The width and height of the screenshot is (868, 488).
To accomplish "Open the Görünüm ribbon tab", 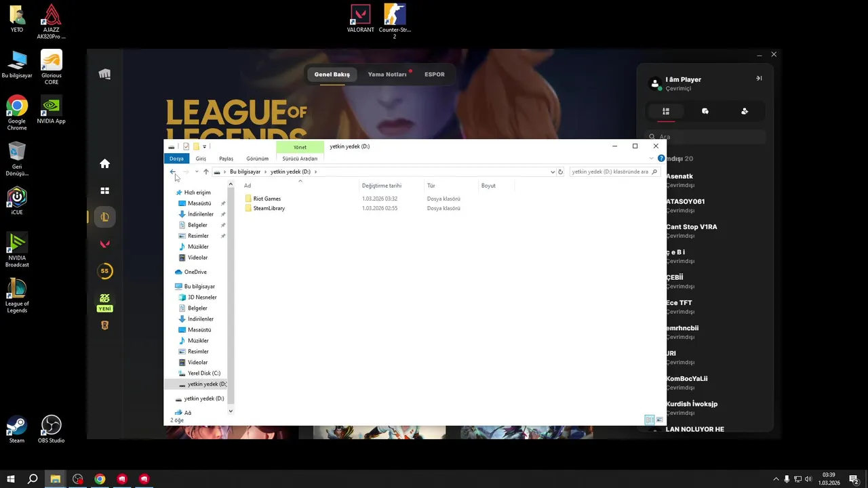I will coord(258,159).
